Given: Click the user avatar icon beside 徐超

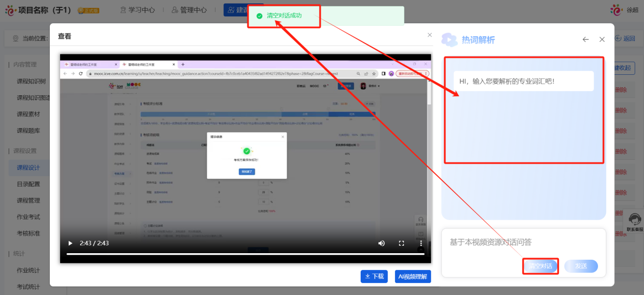Looking at the screenshot, I should (616, 10).
